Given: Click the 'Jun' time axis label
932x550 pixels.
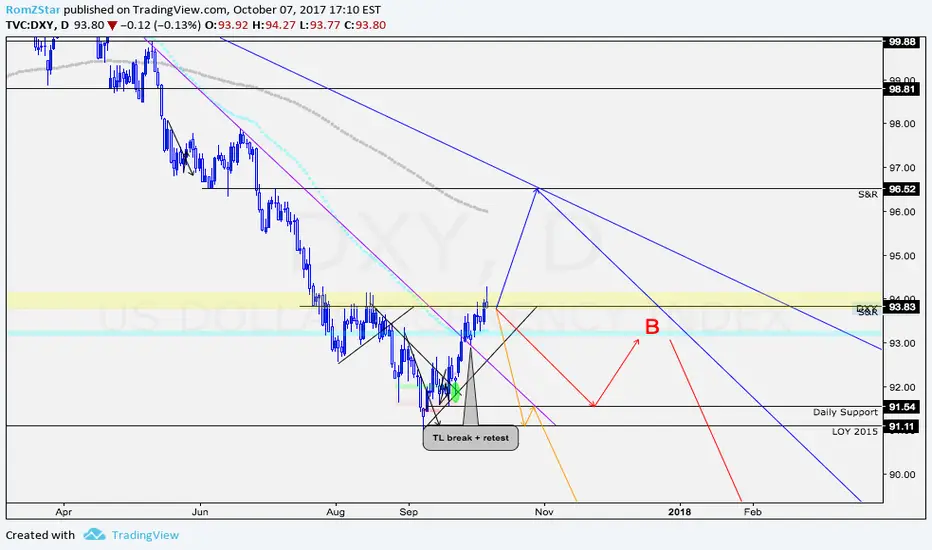Looking at the screenshot, I should point(200,512).
